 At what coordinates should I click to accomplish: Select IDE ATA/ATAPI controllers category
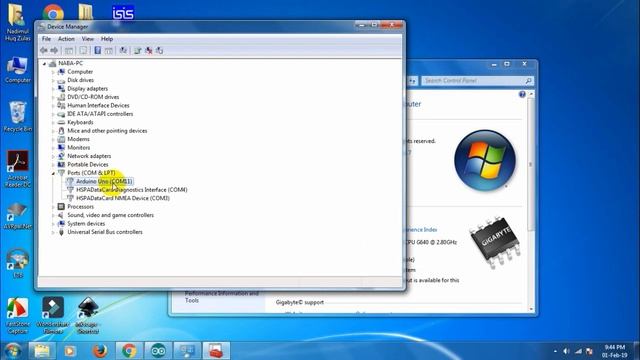tap(100, 114)
